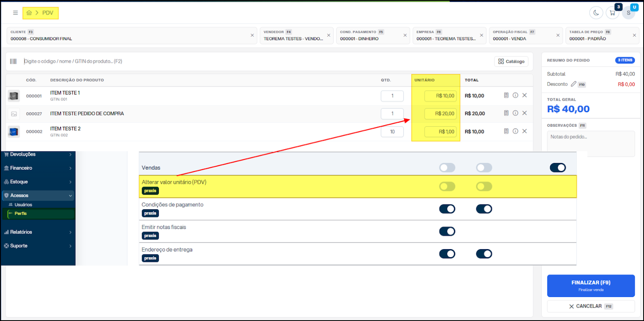This screenshot has height=321, width=644.
Task: Open the shopping cart icon
Action: (x=612, y=13)
